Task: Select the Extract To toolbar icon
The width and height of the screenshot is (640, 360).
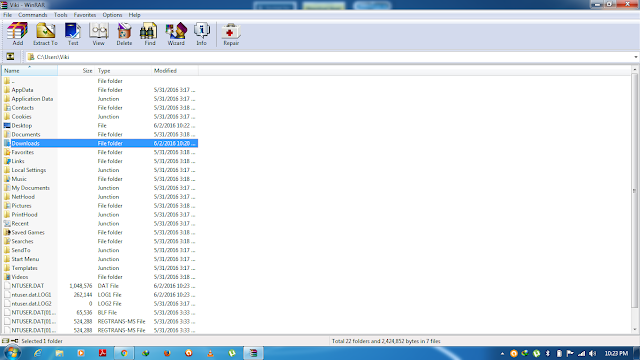Action: (45, 34)
